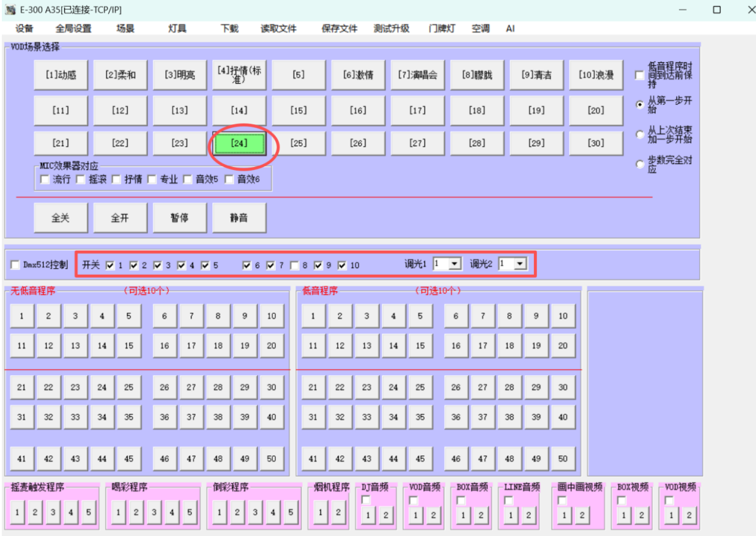The height and width of the screenshot is (536, 756).
Task: Click the highlighted green [24] scene button
Action: pyautogui.click(x=239, y=143)
